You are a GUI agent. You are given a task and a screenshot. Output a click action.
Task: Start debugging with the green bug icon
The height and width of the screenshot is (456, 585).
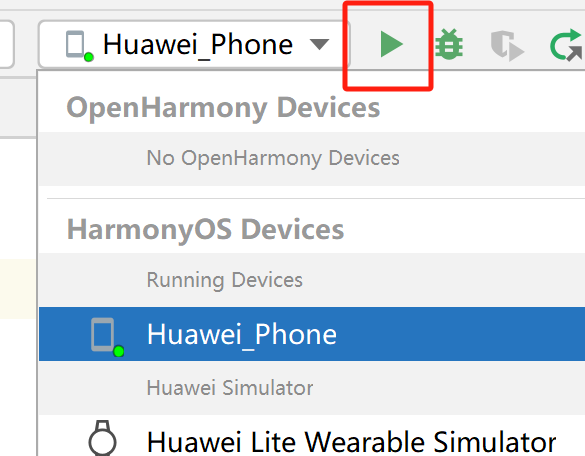pyautogui.click(x=449, y=44)
